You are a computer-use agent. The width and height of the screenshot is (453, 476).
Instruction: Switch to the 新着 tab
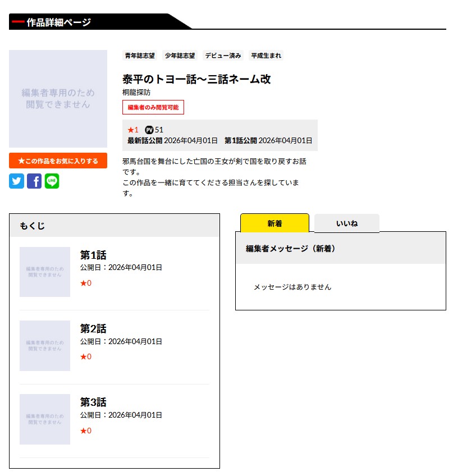tap(274, 223)
